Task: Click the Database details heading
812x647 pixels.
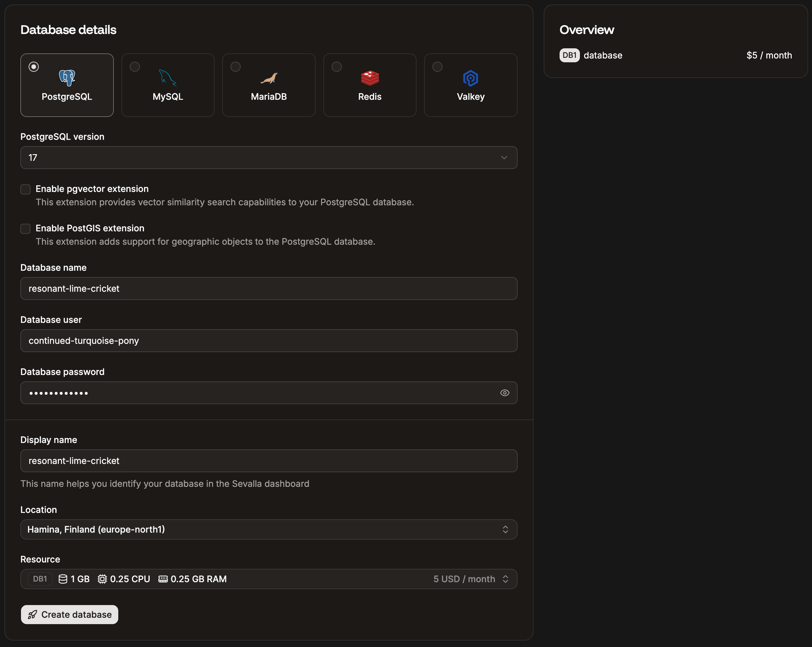Action: pos(69,30)
